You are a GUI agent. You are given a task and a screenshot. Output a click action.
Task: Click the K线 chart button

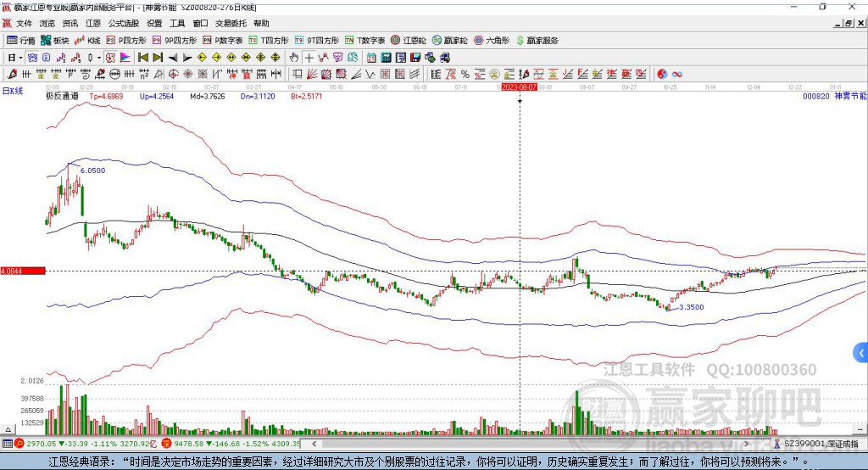tap(87, 41)
